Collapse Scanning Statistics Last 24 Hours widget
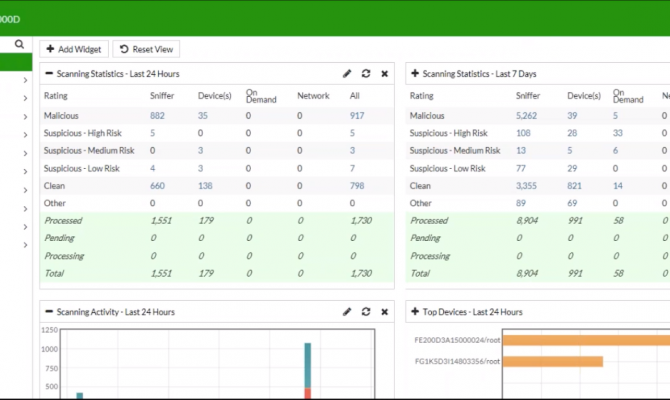The width and height of the screenshot is (670, 400). pyautogui.click(x=49, y=74)
